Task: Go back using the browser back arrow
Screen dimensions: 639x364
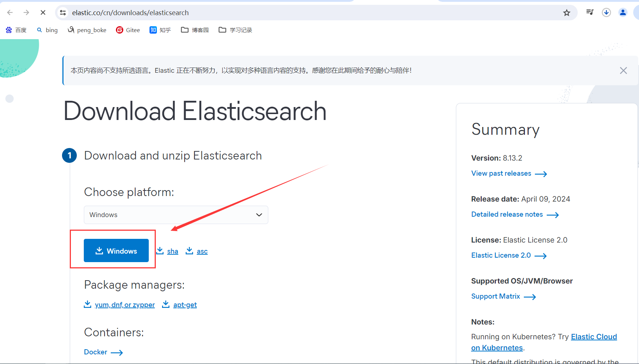Action: tap(10, 13)
